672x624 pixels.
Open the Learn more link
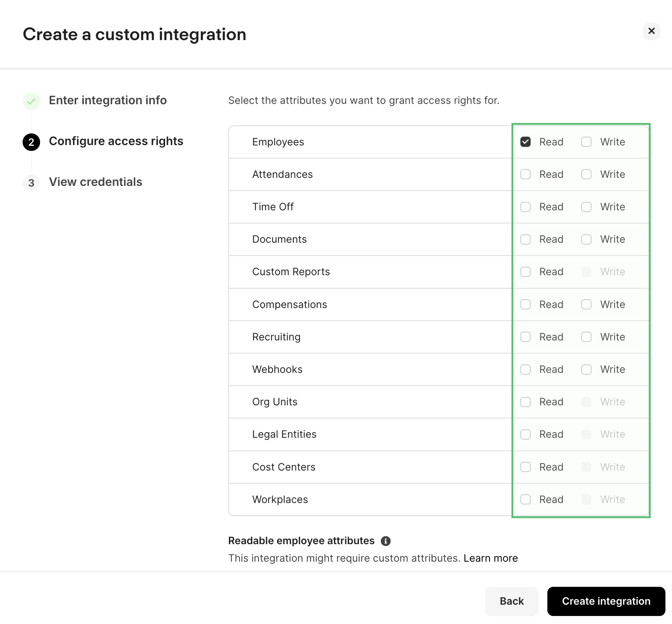[491, 558]
